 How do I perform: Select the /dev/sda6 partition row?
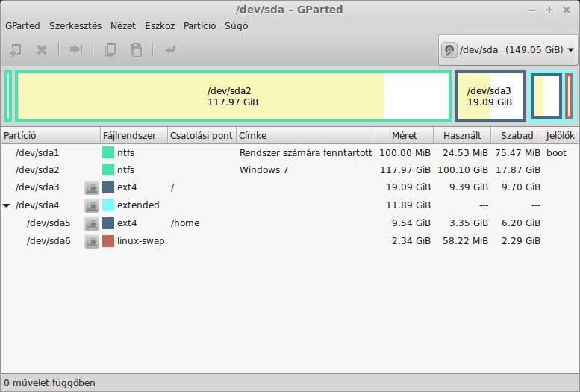point(290,241)
